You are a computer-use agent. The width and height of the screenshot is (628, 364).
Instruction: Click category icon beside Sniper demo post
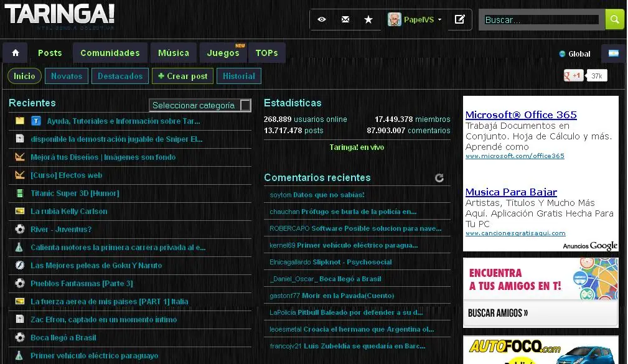[x=20, y=139]
